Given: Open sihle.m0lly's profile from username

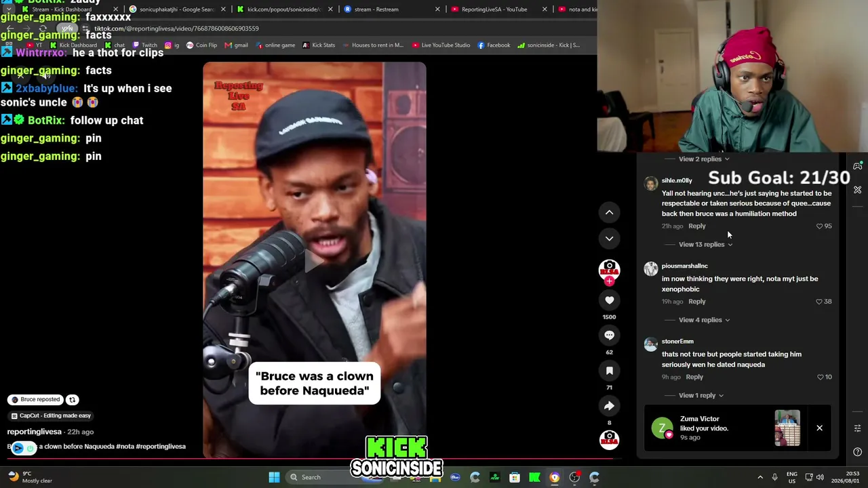Looking at the screenshot, I should [x=677, y=181].
